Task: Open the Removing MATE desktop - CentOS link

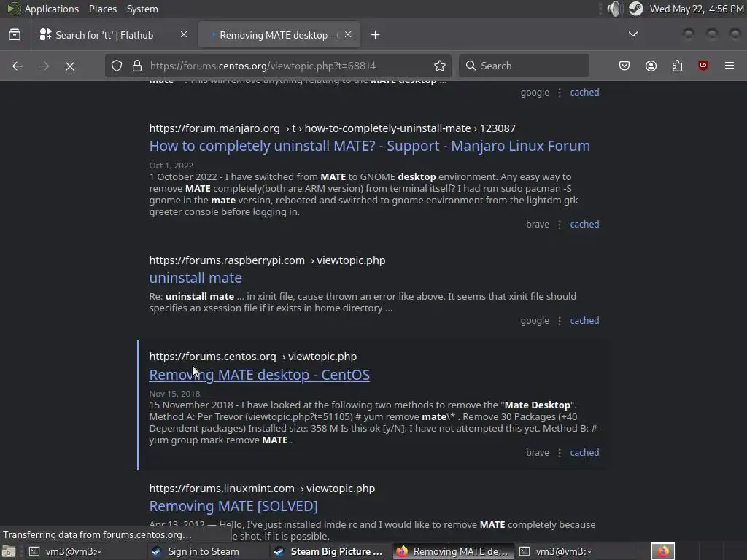Action: coord(259,375)
